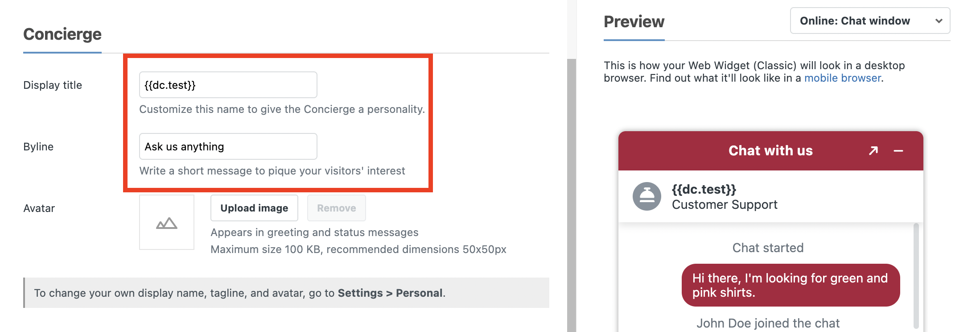Viewport: 980px width, 332px height.
Task: Open the Online: Chat window dropdown
Action: (x=869, y=21)
